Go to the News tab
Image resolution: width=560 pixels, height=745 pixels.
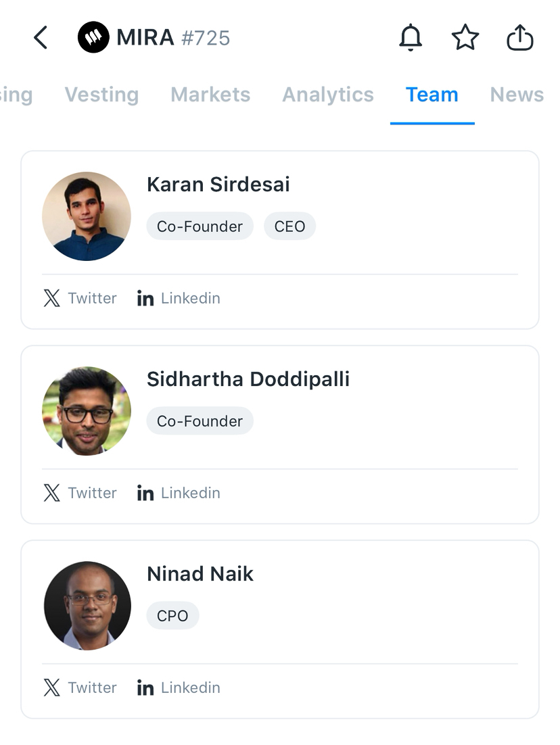pos(517,95)
